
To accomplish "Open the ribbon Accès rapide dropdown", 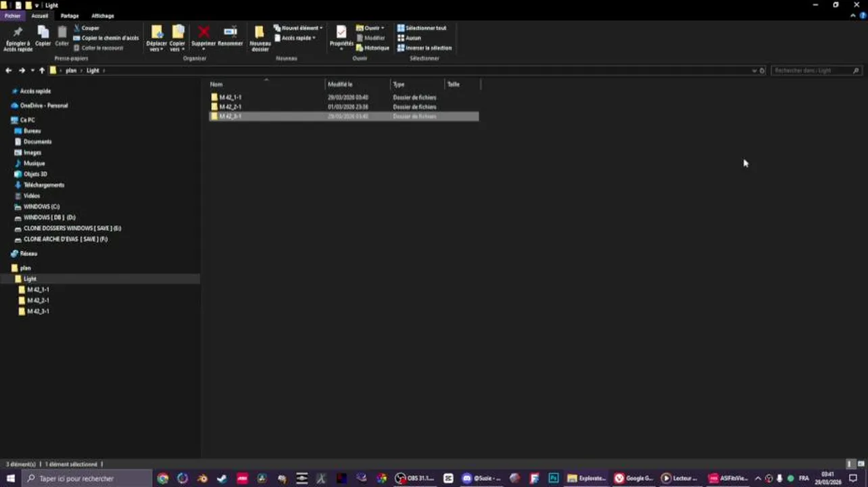I will (x=295, y=38).
